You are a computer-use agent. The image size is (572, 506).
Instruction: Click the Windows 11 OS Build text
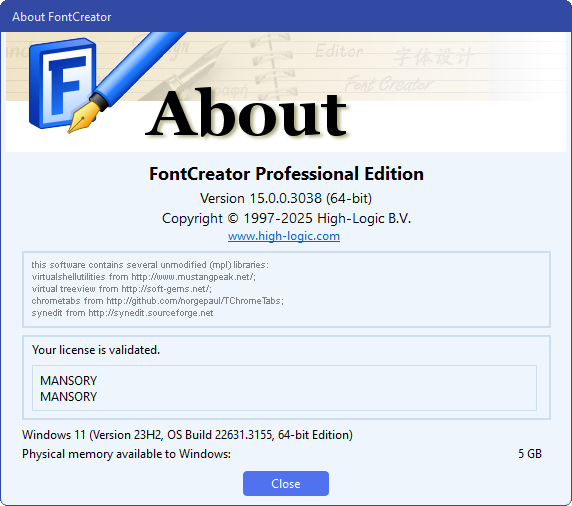point(188,435)
